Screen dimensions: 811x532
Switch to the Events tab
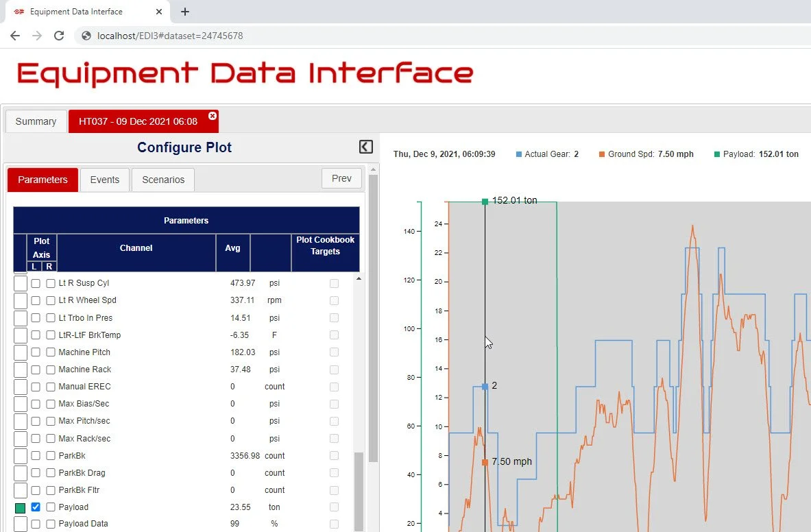click(x=104, y=180)
